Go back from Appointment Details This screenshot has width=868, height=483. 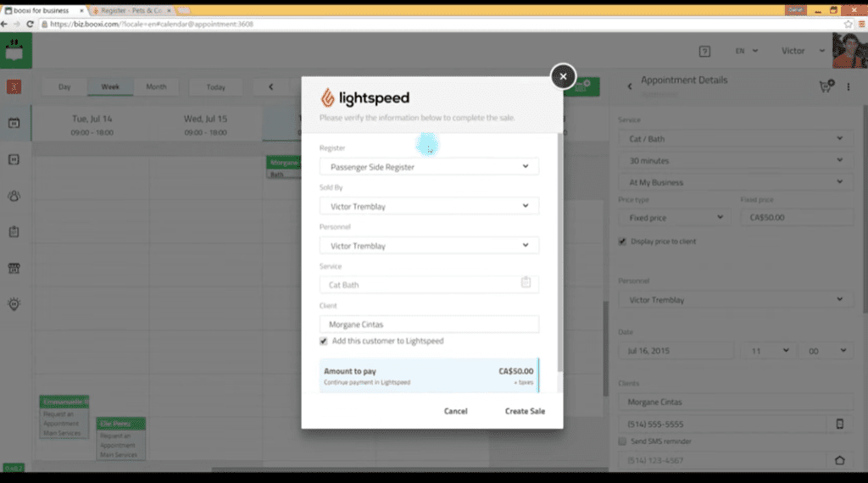(630, 86)
